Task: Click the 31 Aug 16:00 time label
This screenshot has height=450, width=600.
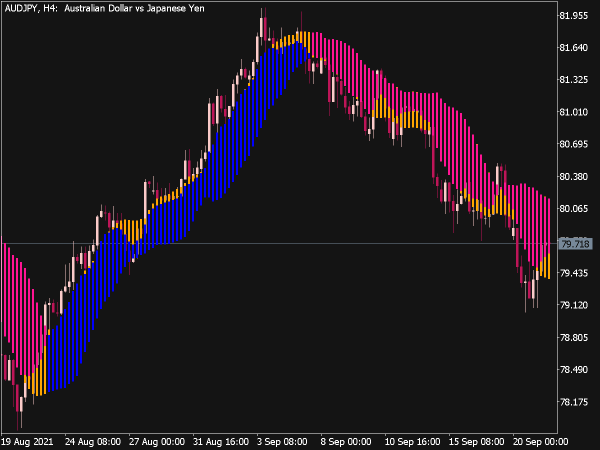Action: [x=221, y=442]
